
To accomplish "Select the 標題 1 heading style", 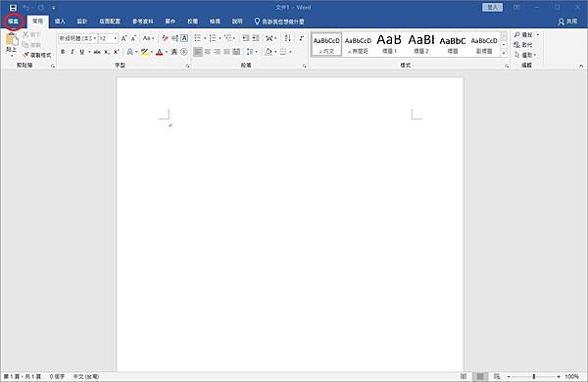I will point(389,45).
